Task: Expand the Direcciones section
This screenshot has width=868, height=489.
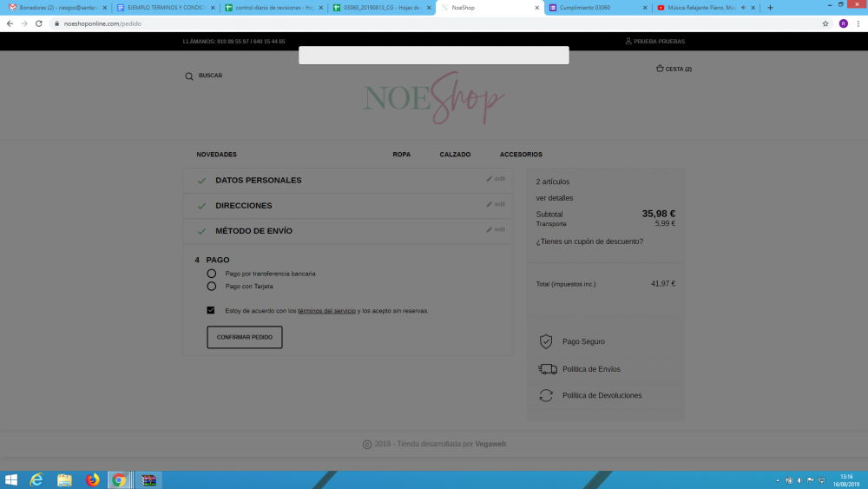Action: pyautogui.click(x=244, y=206)
